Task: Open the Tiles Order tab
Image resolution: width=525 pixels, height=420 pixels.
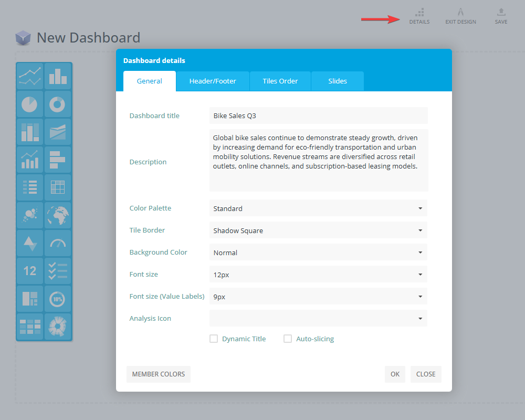Action: 280,81
